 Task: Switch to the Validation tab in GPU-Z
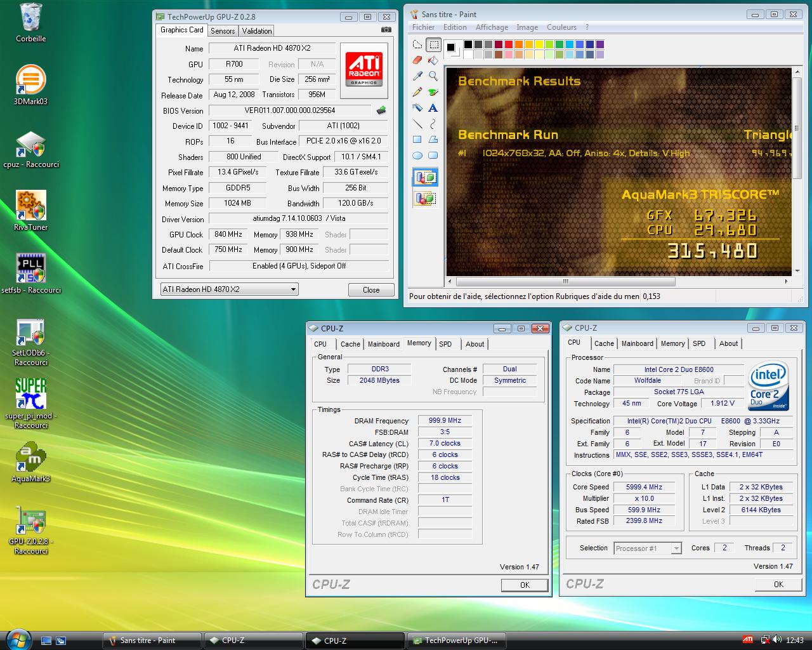pos(257,30)
